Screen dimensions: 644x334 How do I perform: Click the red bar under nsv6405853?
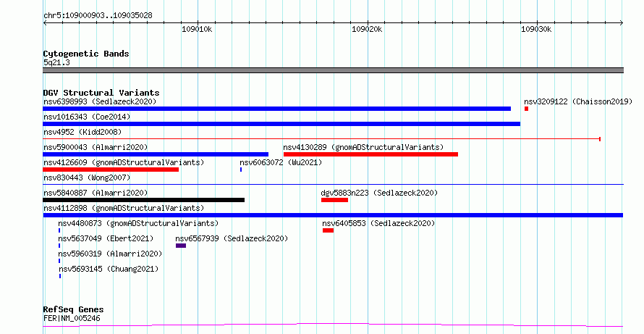click(x=329, y=230)
